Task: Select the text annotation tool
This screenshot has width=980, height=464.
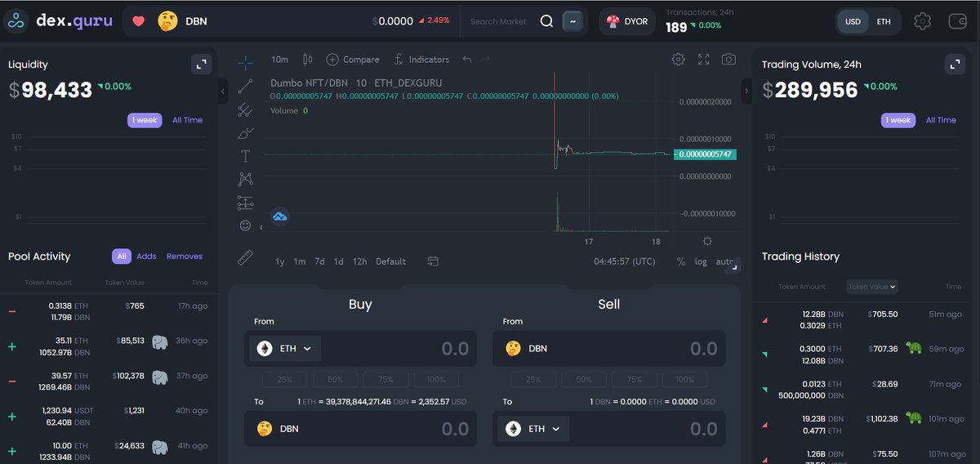Action: point(245,155)
